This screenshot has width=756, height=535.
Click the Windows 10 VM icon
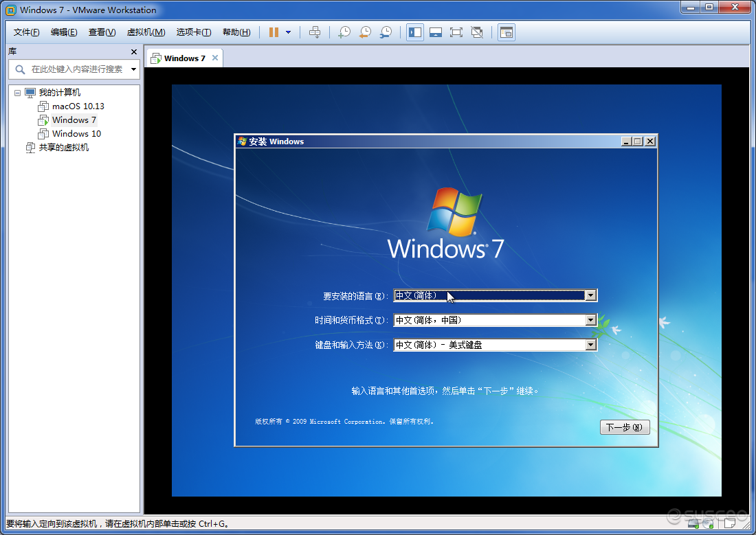pos(43,133)
